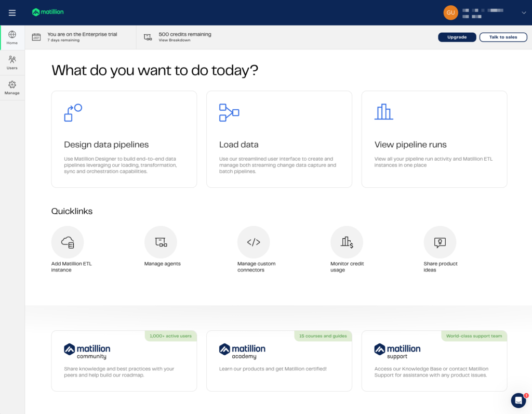Open the chat support bubble
Viewport: 532px width, 414px height.
(x=518, y=400)
